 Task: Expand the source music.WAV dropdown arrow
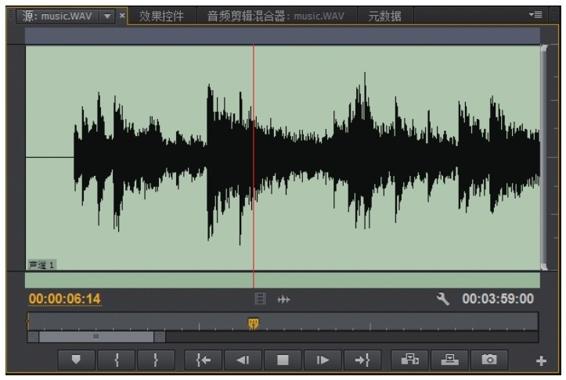click(x=108, y=16)
